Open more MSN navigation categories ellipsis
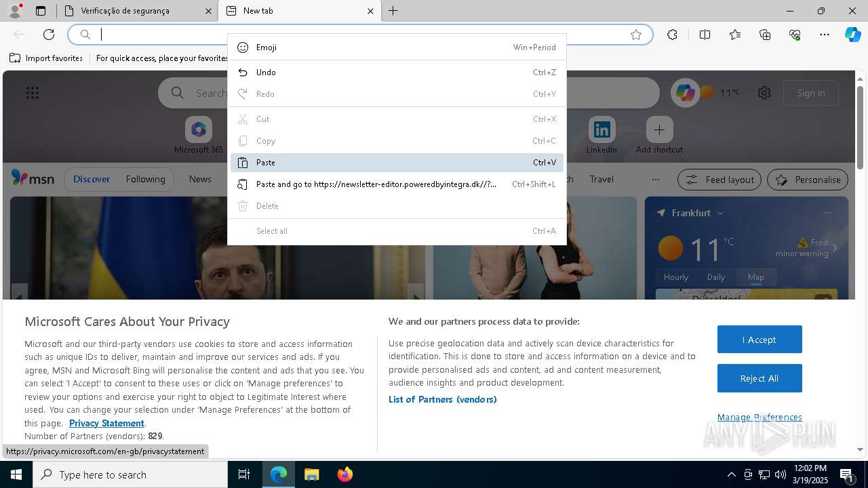The width and height of the screenshot is (868, 488). click(655, 180)
